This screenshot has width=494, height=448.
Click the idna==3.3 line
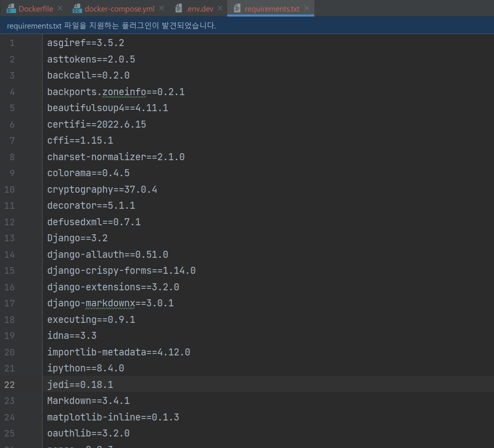click(72, 336)
